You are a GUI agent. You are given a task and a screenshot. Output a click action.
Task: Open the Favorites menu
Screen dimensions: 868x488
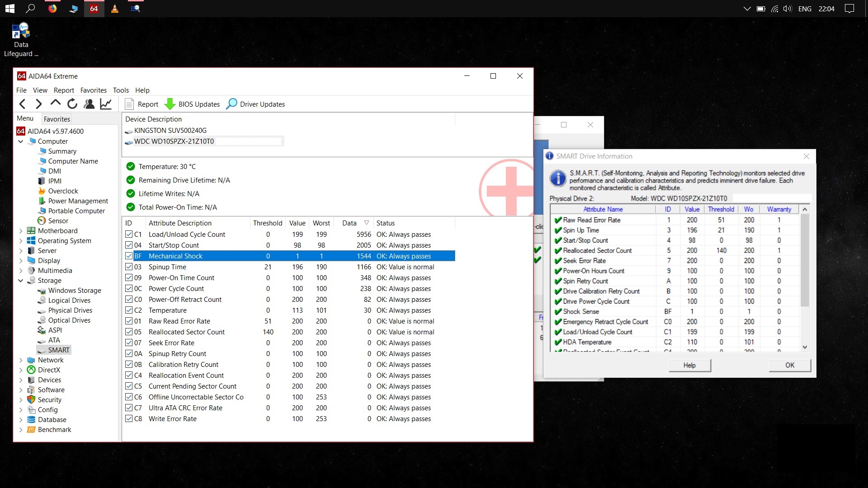[93, 90]
